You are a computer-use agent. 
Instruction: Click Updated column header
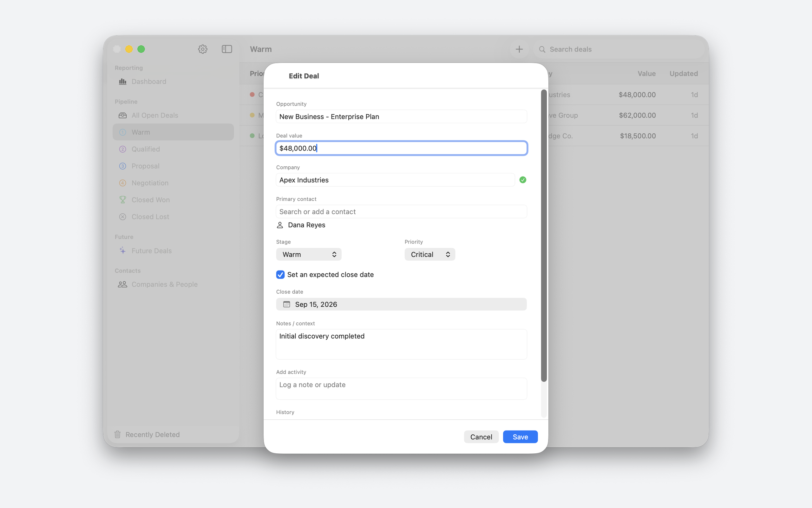684,74
